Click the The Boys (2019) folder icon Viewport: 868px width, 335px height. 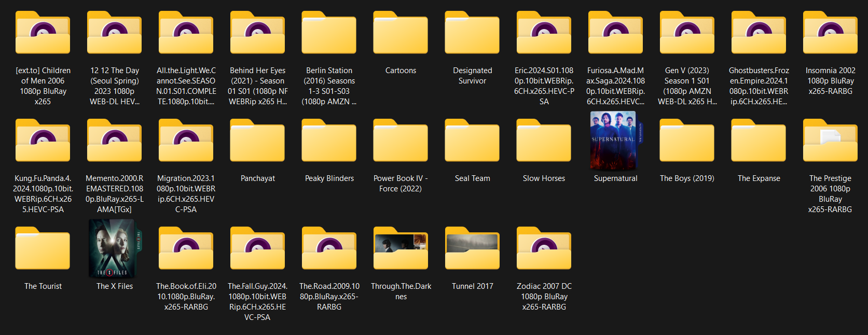(687, 141)
